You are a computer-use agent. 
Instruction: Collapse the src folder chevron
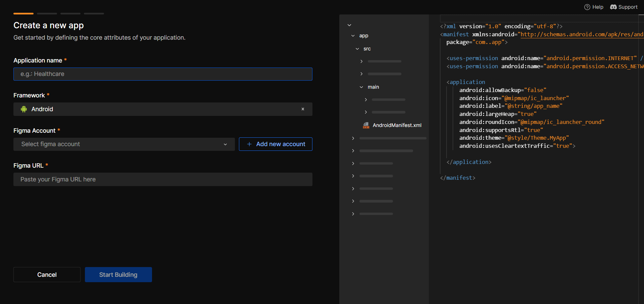click(357, 49)
